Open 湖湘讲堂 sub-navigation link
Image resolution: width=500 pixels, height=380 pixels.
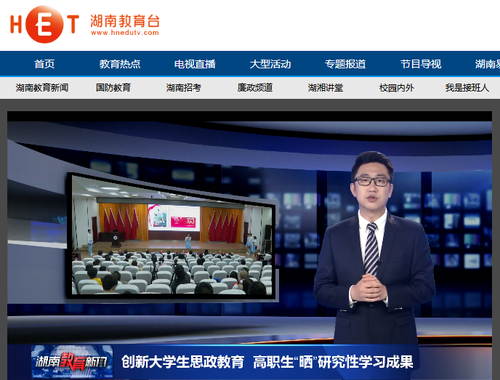[325, 88]
